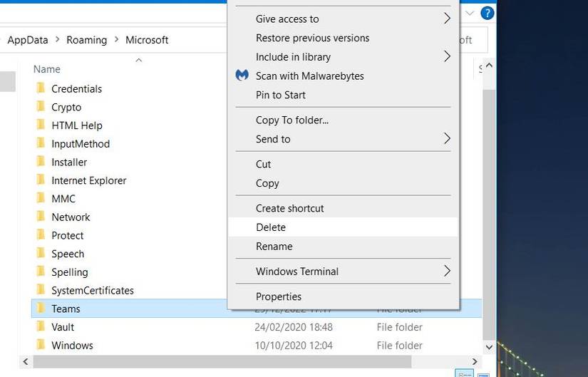Click the Malwarebytes icon in the context menu

point(242,76)
